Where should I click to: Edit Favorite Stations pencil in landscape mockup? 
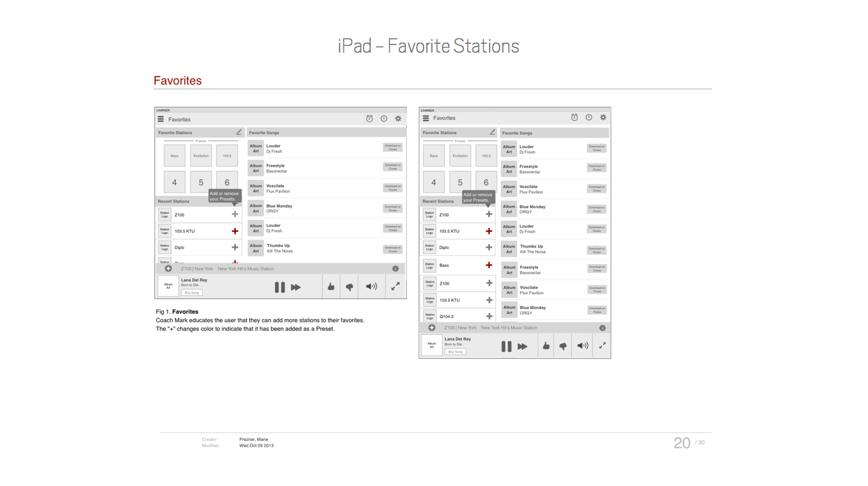pos(238,132)
